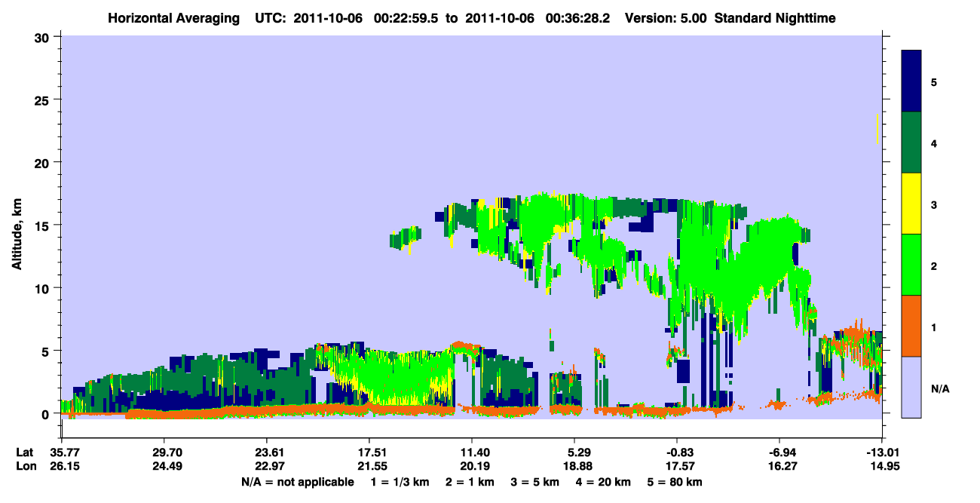The image size is (980, 503).
Task: Click the thin yellow streak near 22 km altitude
Action: click(877, 129)
